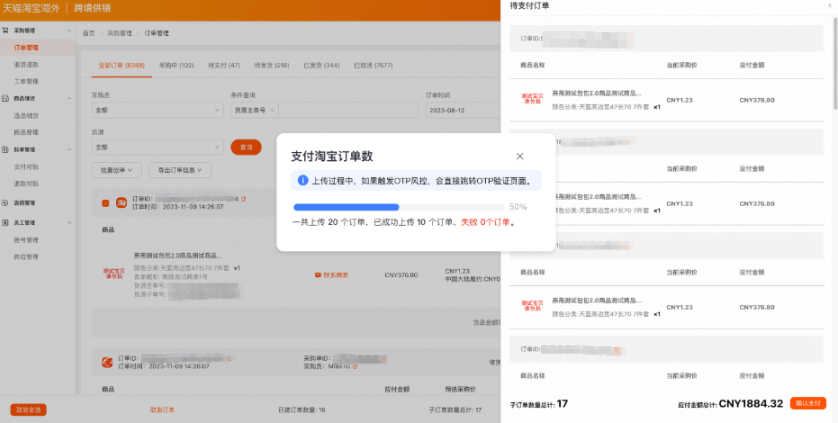Image resolution: width=838 pixels, height=423 pixels.
Task: Open 选品铺货 in the sidebar
Action: coord(26,116)
